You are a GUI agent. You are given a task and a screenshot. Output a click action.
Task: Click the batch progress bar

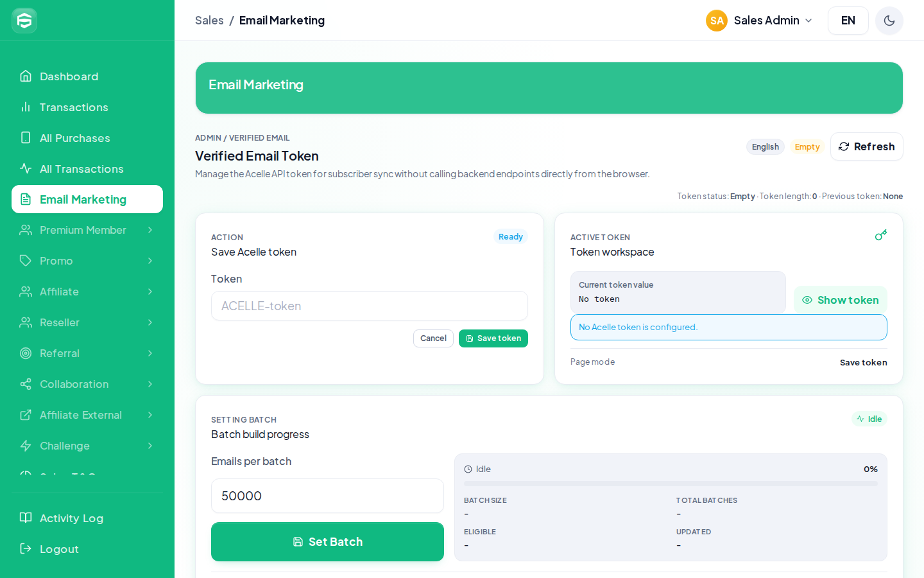[x=671, y=484]
